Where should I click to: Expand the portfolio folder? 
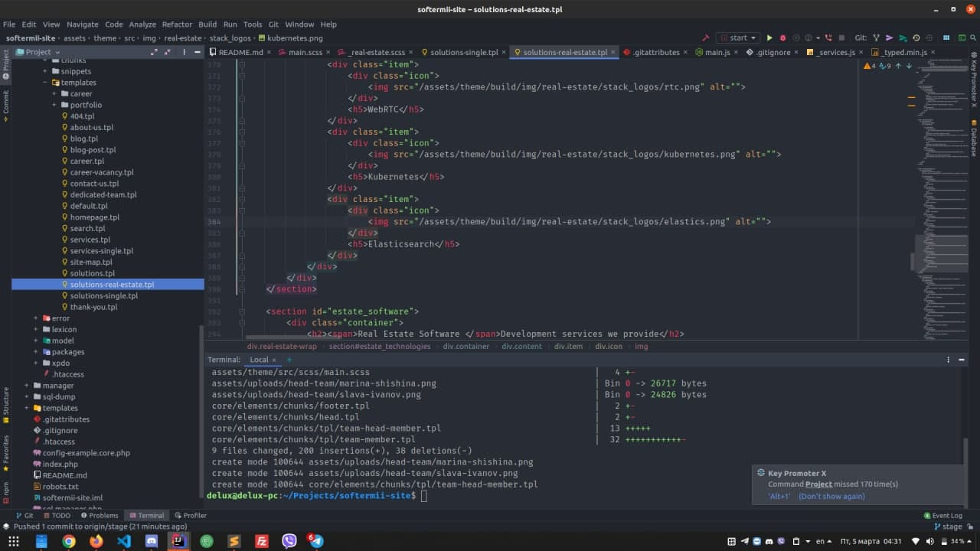[54, 105]
